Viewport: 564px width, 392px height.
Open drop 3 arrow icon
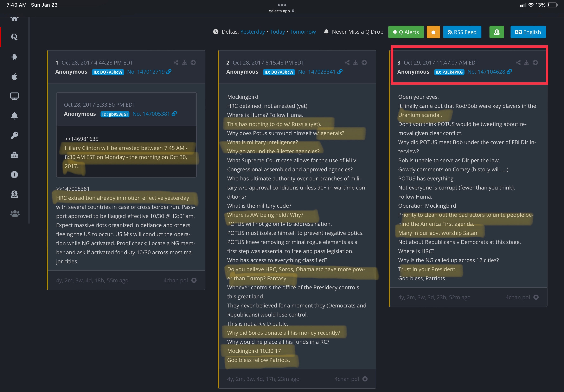coord(535,62)
